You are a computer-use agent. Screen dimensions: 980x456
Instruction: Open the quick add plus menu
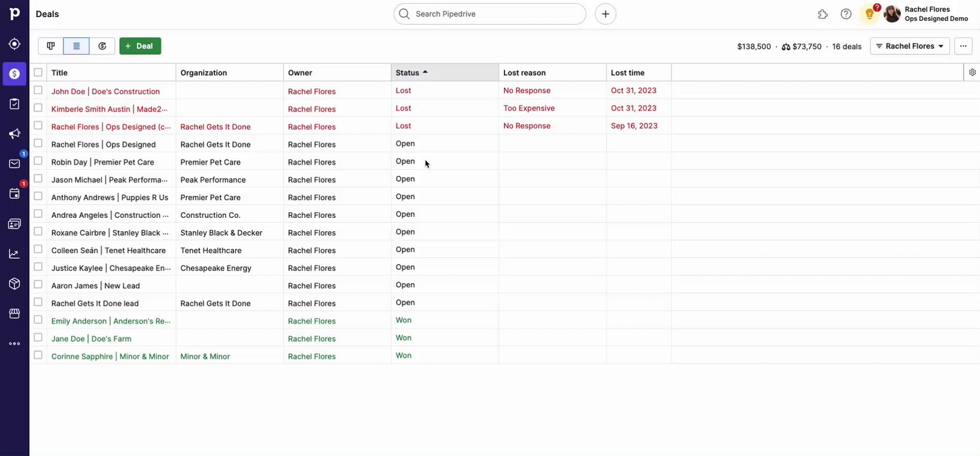coord(605,14)
